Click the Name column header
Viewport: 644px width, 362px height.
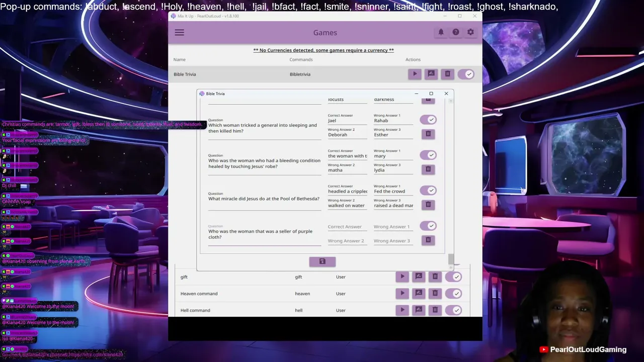[x=180, y=59]
